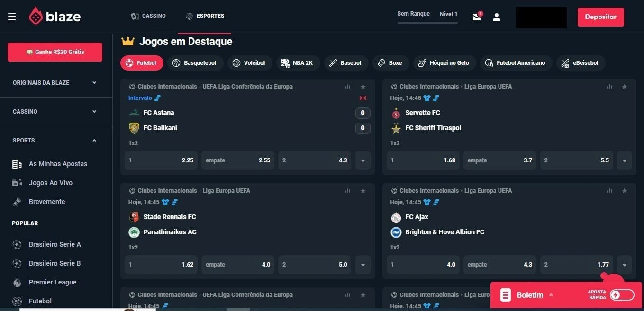The height and width of the screenshot is (311, 644).
Task: Click the Sem Ranque level progress bar
Action: 427,23
